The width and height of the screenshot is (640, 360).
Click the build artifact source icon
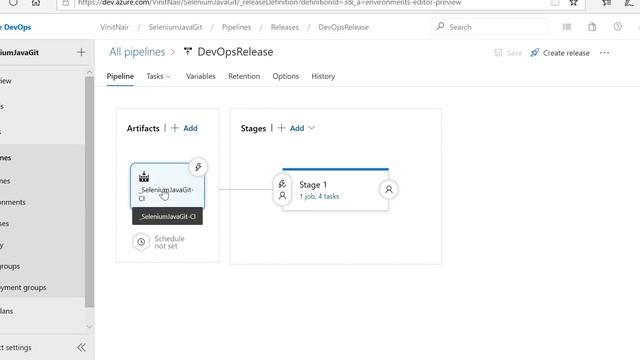[144, 177]
